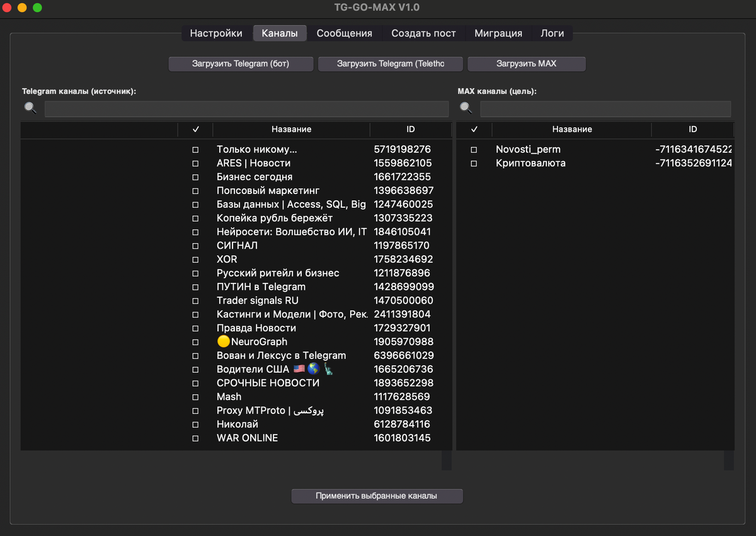Sort Telegram table by Название header
This screenshot has width=756, height=536.
tap(292, 129)
